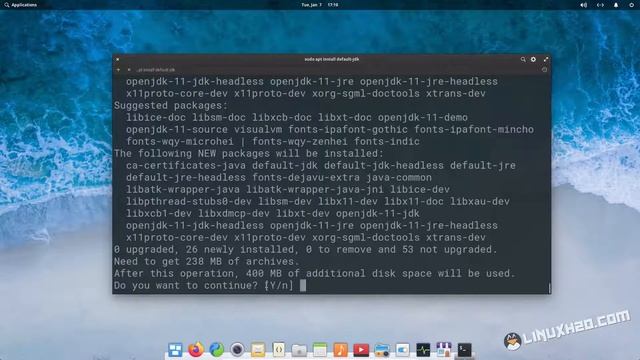Open the Applications menu in top panel
Image resolution: width=640 pixels, height=360 pixels.
coord(20,5)
